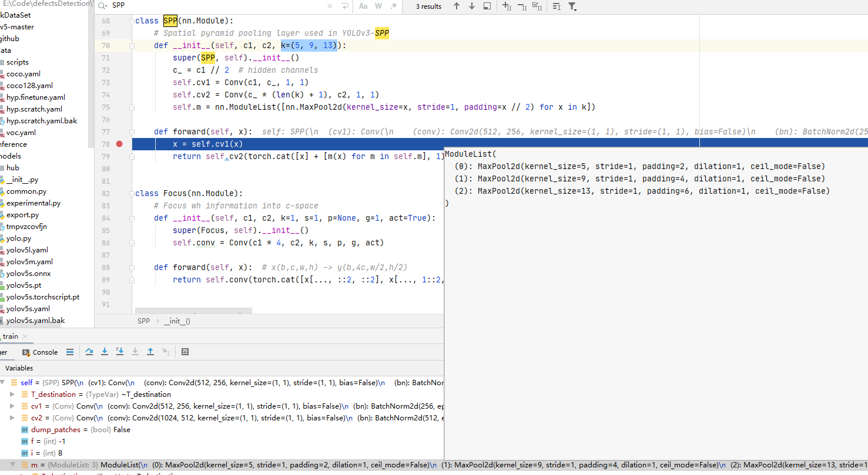Open experimental.py file
Viewport: 868px width, 475px height.
(x=33, y=203)
